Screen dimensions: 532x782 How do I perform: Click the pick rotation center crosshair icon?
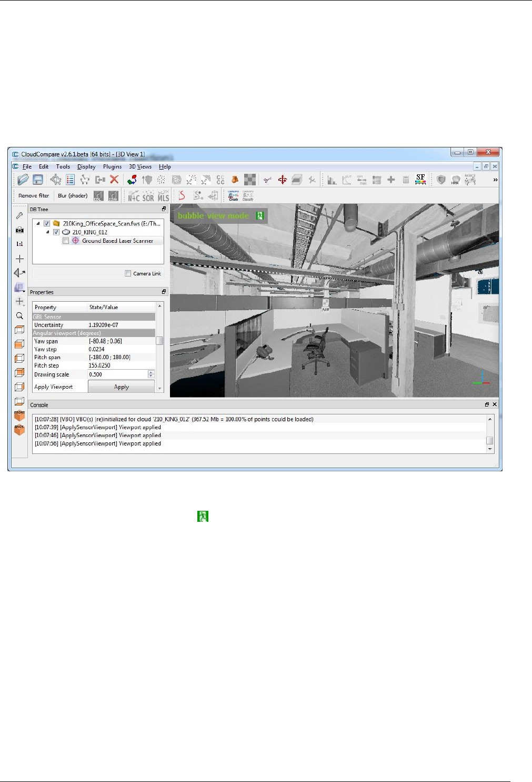point(19,259)
